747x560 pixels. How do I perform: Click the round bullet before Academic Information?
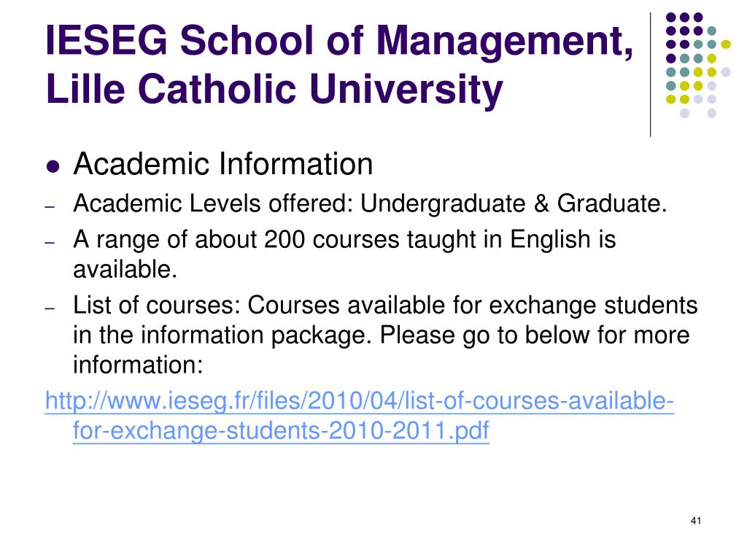click(x=53, y=167)
